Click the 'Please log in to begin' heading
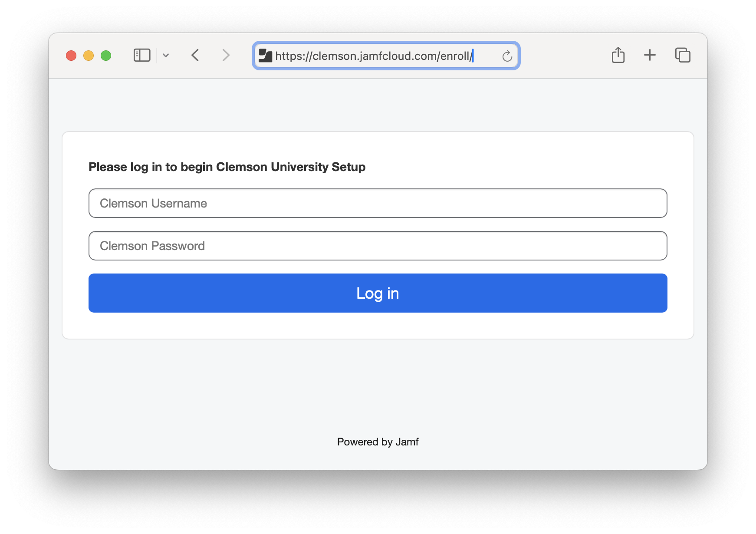Image resolution: width=756 pixels, height=534 pixels. [227, 167]
